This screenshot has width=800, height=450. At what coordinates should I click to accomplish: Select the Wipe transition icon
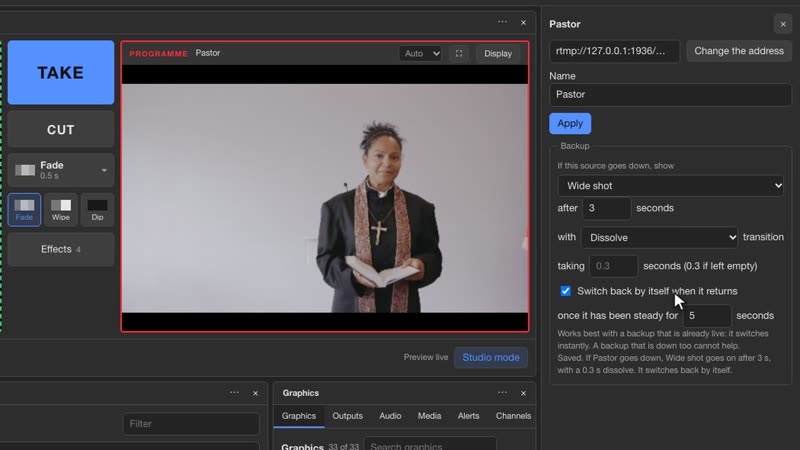(61, 210)
